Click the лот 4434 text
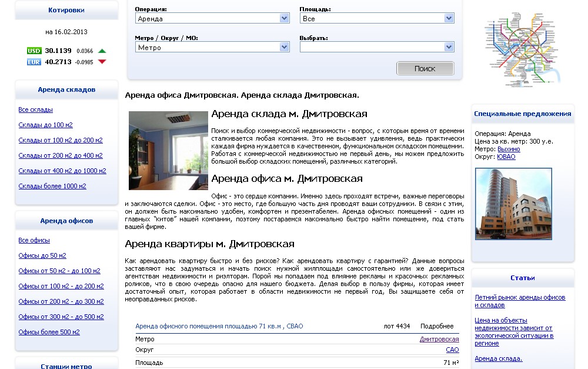The height and width of the screenshot is (369, 588). coord(397,327)
